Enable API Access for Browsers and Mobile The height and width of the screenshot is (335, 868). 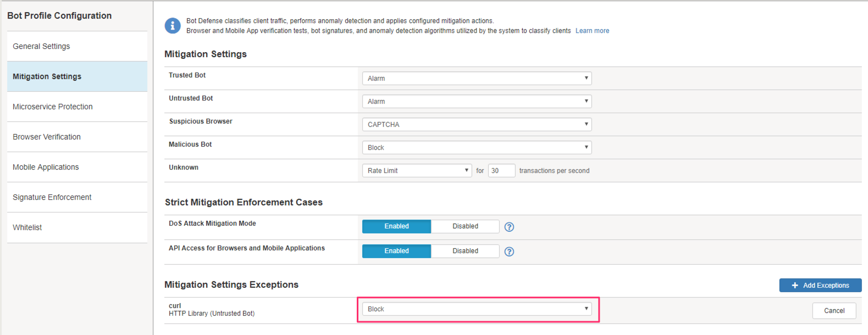tap(396, 251)
